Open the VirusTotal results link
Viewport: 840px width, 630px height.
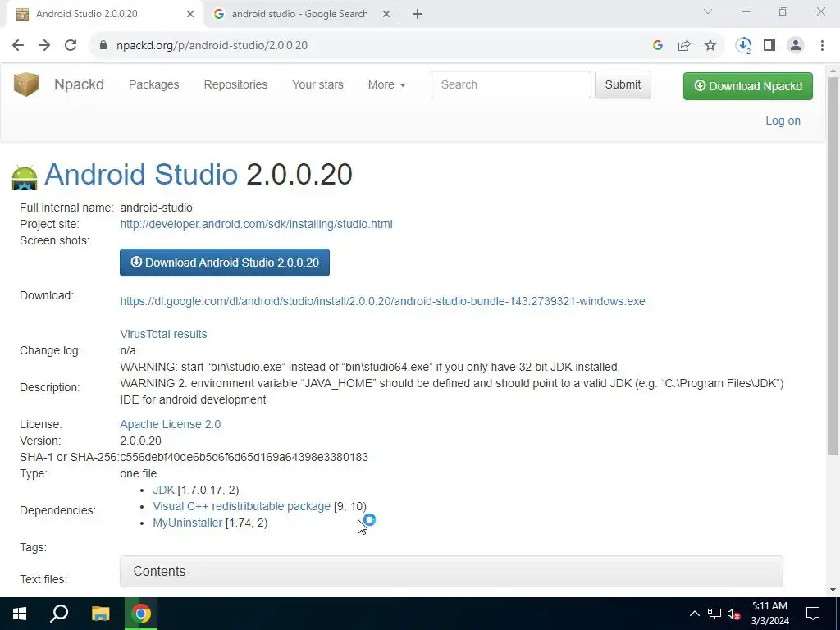[x=163, y=334]
